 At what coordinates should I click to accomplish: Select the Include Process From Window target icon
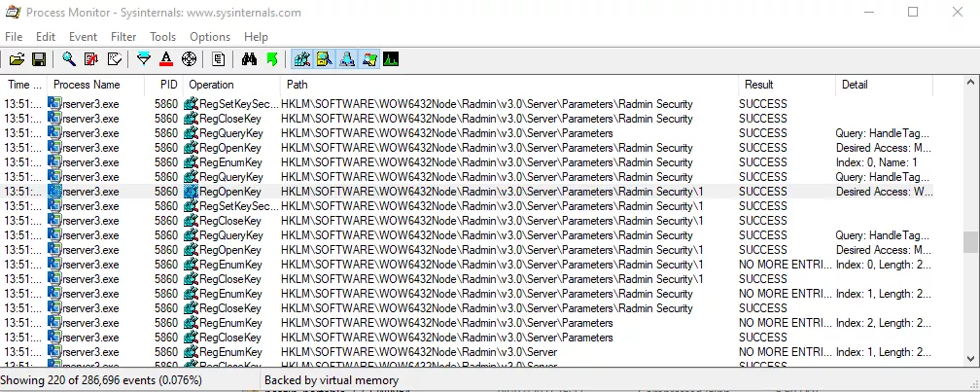tap(189, 59)
